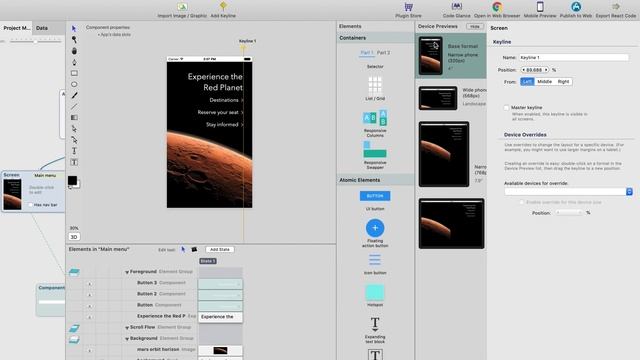Image resolution: width=640 pixels, height=360 pixels.
Task: Choose the ellipse shape tool
Action: [x=74, y=84]
